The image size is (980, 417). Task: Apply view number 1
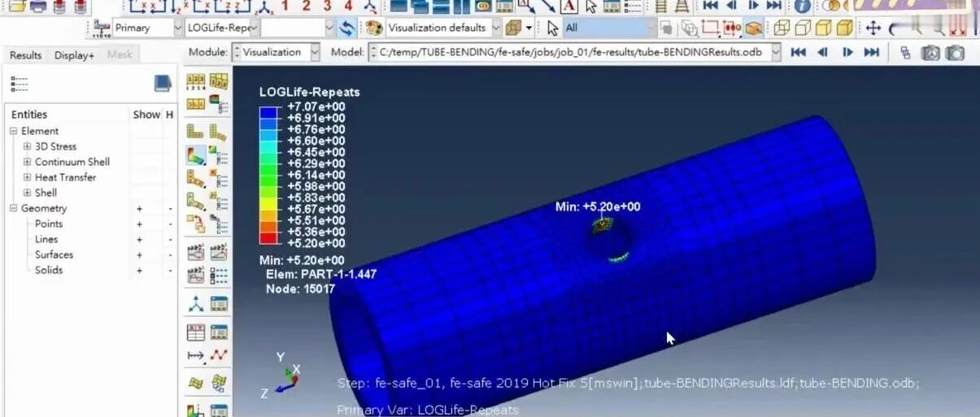pos(285,6)
